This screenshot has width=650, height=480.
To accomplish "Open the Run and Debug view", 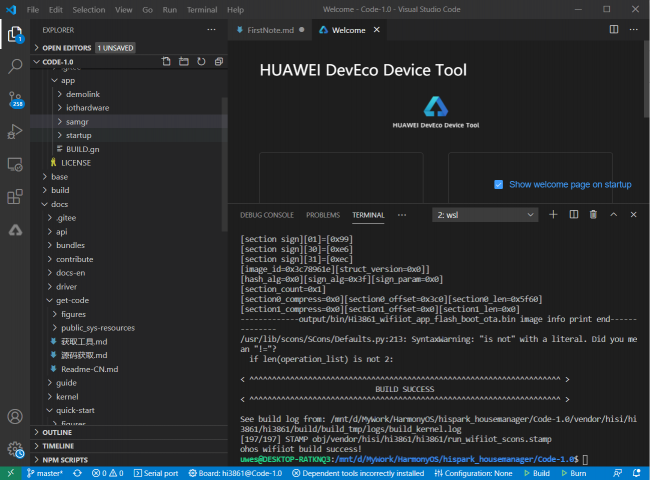I will coord(15,132).
